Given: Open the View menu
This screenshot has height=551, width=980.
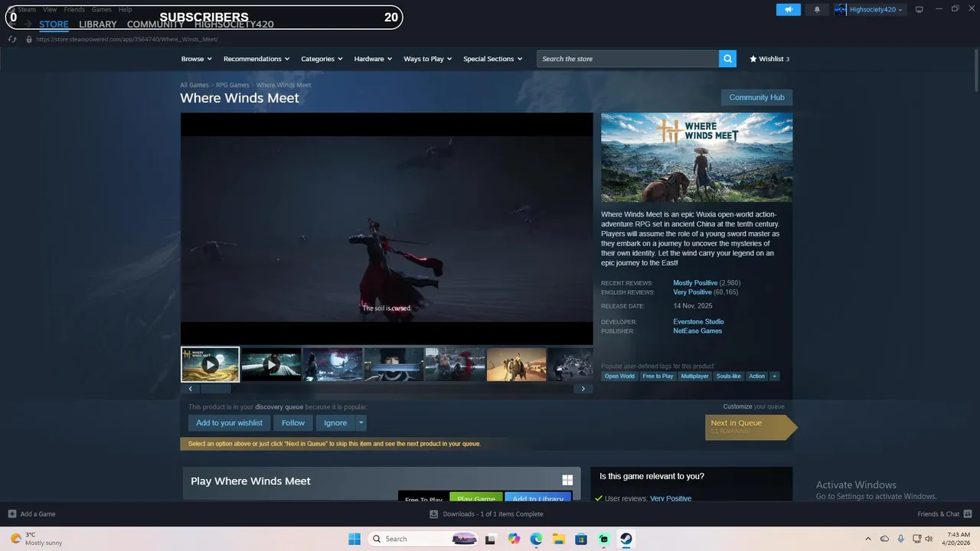Looking at the screenshot, I should [x=50, y=9].
